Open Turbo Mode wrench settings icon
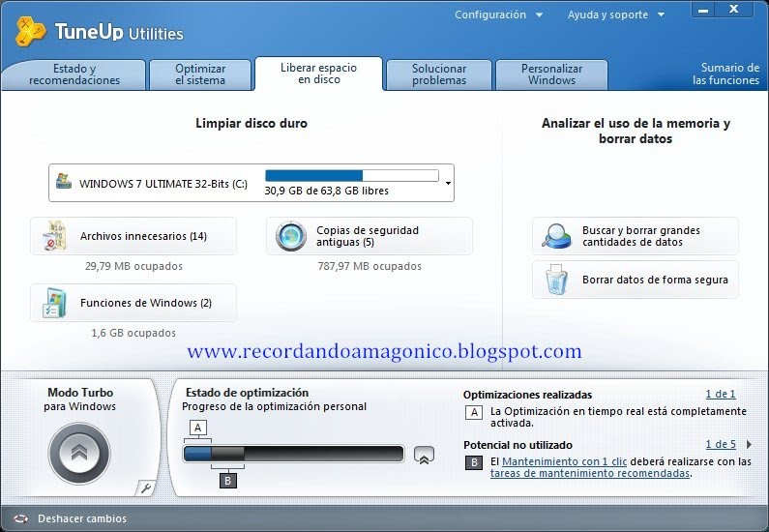The width and height of the screenshot is (769, 532). click(146, 488)
